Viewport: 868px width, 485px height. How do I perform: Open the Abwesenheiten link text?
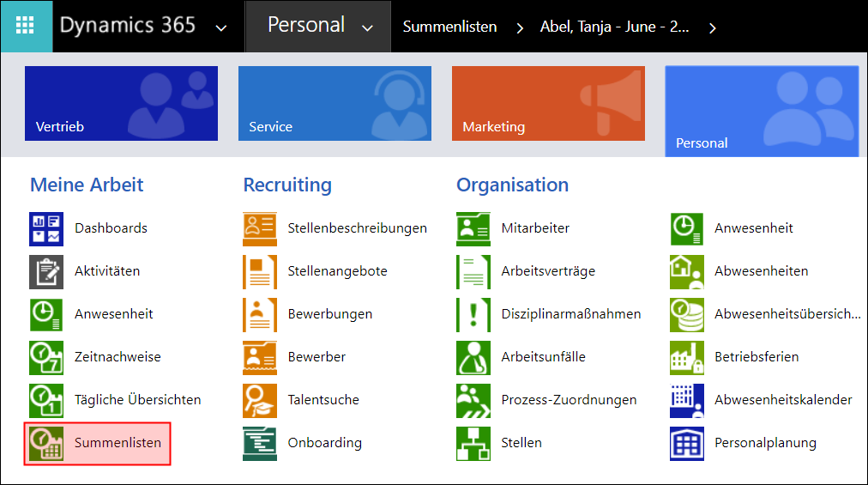point(761,270)
